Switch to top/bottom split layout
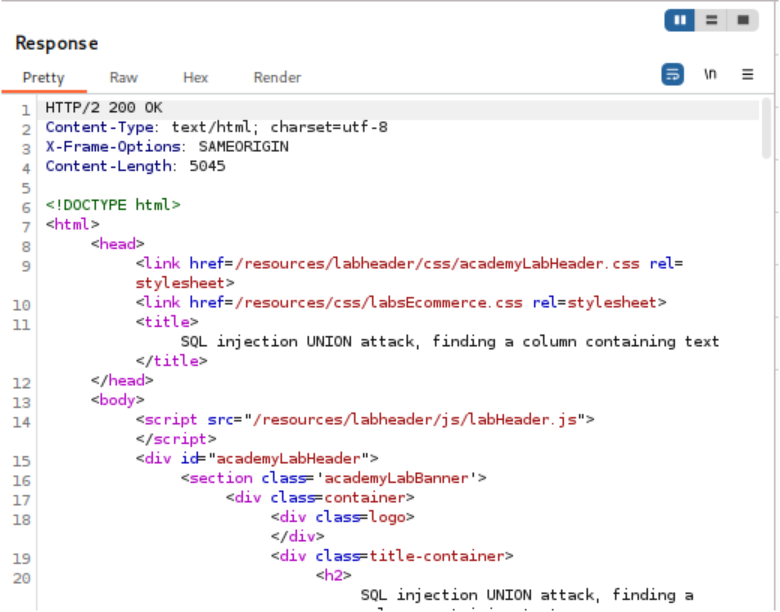 click(711, 20)
